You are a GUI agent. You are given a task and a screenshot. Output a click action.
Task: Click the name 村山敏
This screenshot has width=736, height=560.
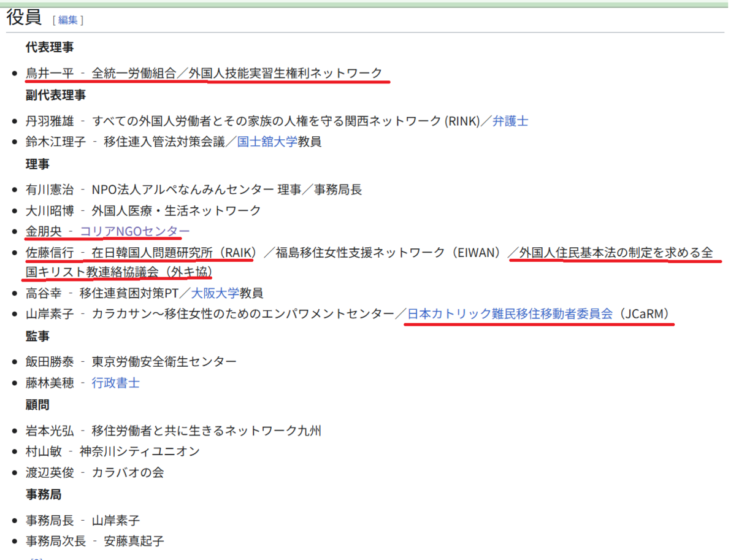(x=44, y=451)
